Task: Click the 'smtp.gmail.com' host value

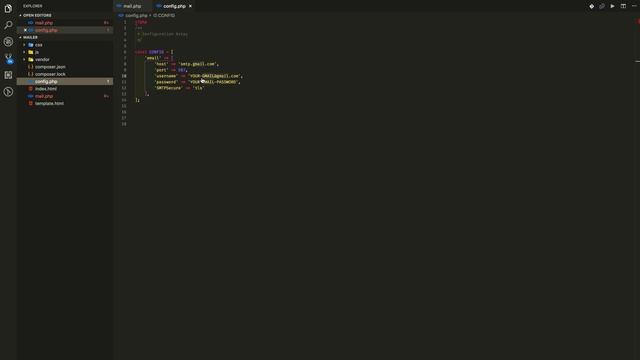Action: pyautogui.click(x=198, y=64)
